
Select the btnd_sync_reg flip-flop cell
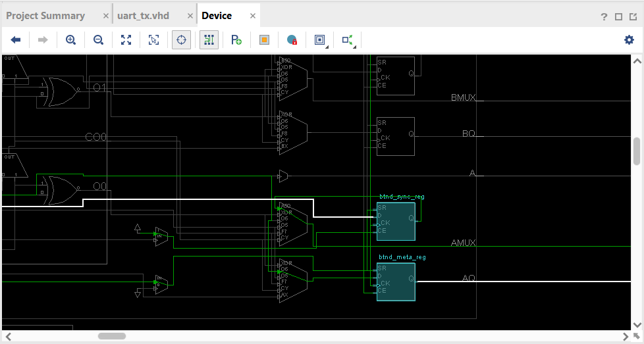coord(396,222)
